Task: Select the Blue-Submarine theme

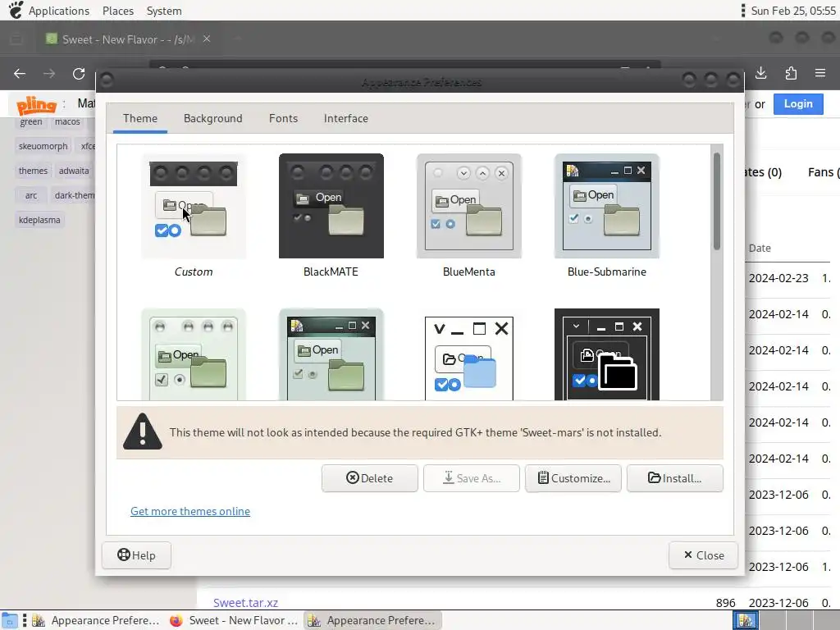Action: click(x=606, y=206)
